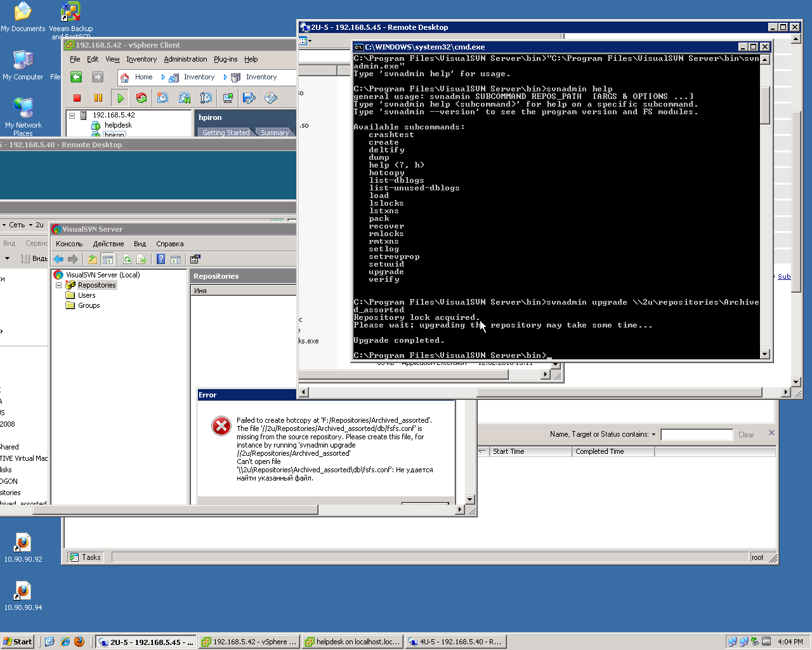Click the Home icon in vSphere navigation bar
Image resolution: width=812 pixels, height=650 pixels.
coord(124,77)
